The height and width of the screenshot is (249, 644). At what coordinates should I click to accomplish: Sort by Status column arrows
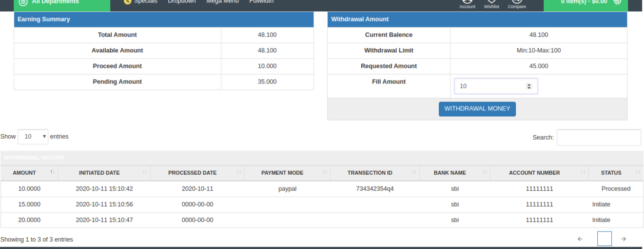pyautogui.click(x=638, y=172)
